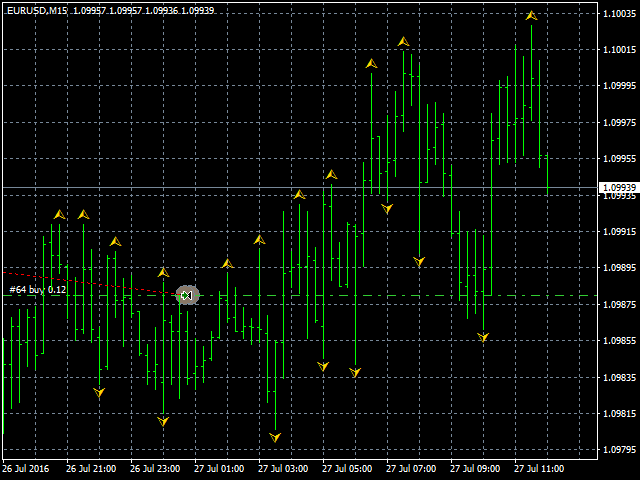Viewport: 640px width, 480px height.
Task: Click the rightmost down-fractal arrow near 1.09855
Action: tap(483, 337)
